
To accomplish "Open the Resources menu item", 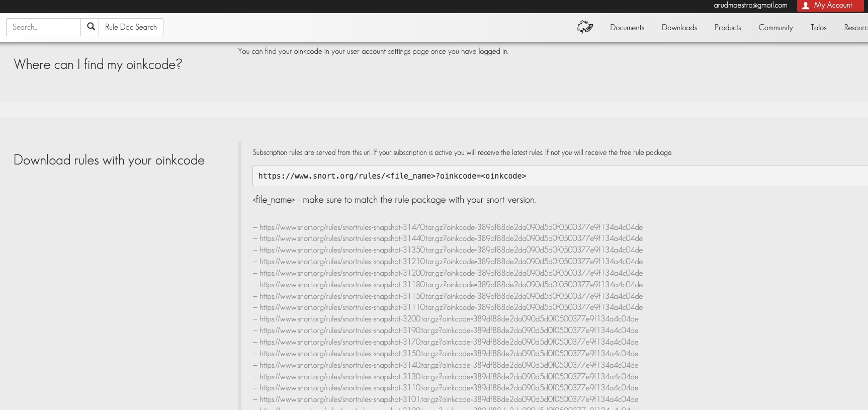I will [x=856, y=28].
